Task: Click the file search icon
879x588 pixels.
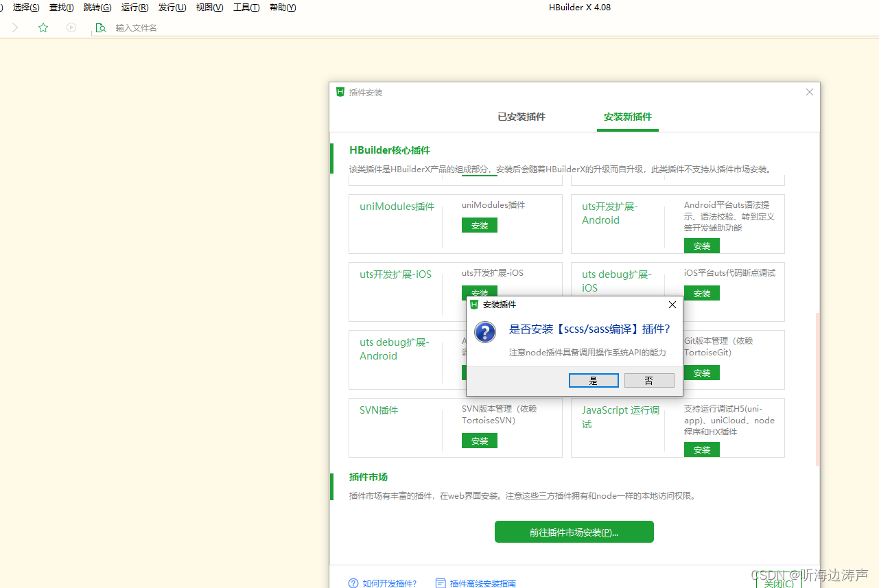Action: [x=101, y=27]
